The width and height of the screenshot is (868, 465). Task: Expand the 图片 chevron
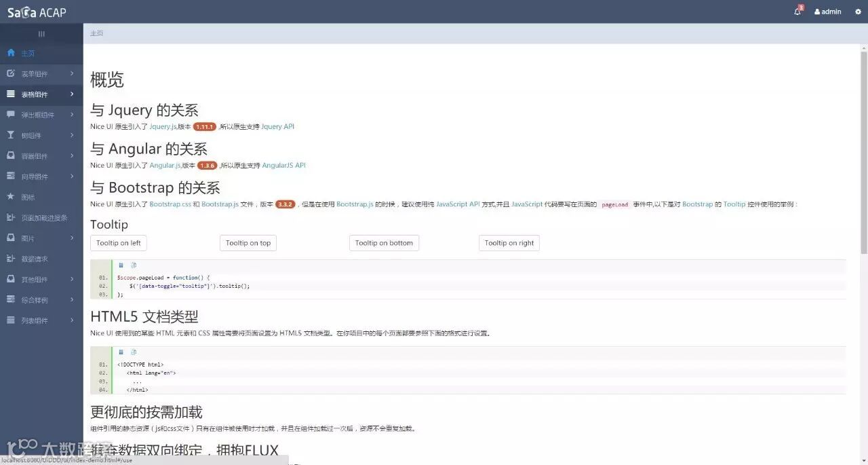pyautogui.click(x=72, y=238)
